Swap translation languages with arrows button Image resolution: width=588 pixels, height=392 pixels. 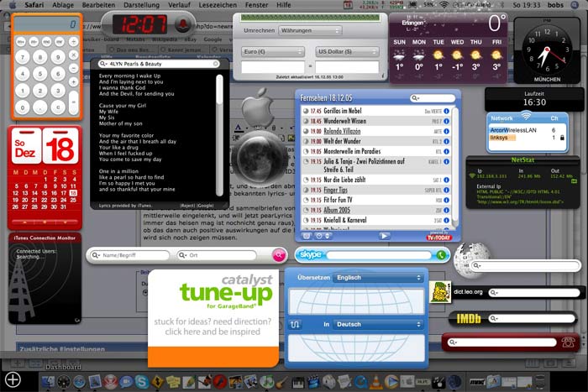point(295,325)
